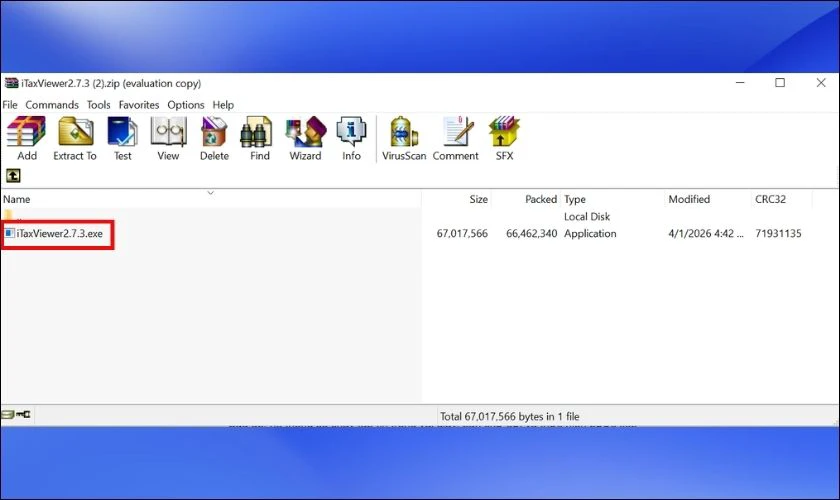The width and height of the screenshot is (840, 500).
Task: Run VirusScan on the archive
Action: click(404, 138)
